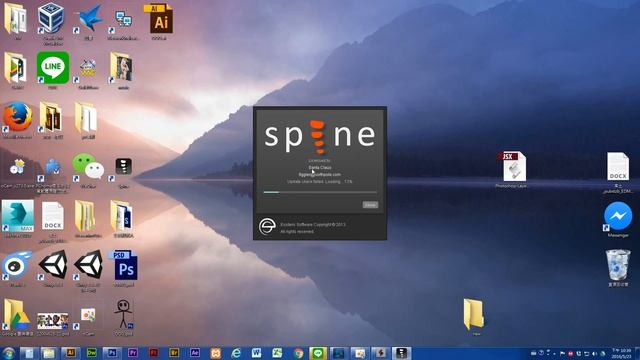Open the blue bird desktop shortcut
640x360 pixels.
coord(88,18)
